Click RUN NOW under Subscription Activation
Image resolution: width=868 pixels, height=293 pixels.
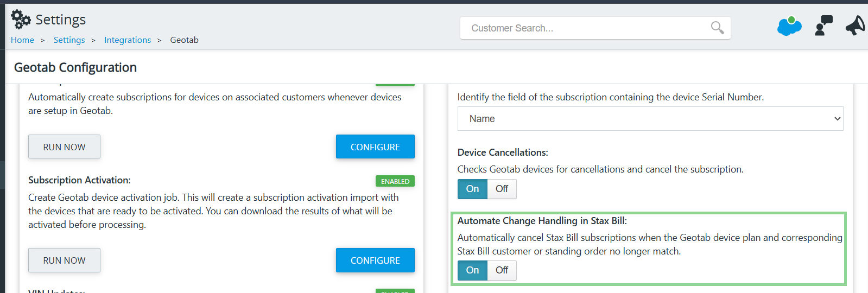(64, 260)
